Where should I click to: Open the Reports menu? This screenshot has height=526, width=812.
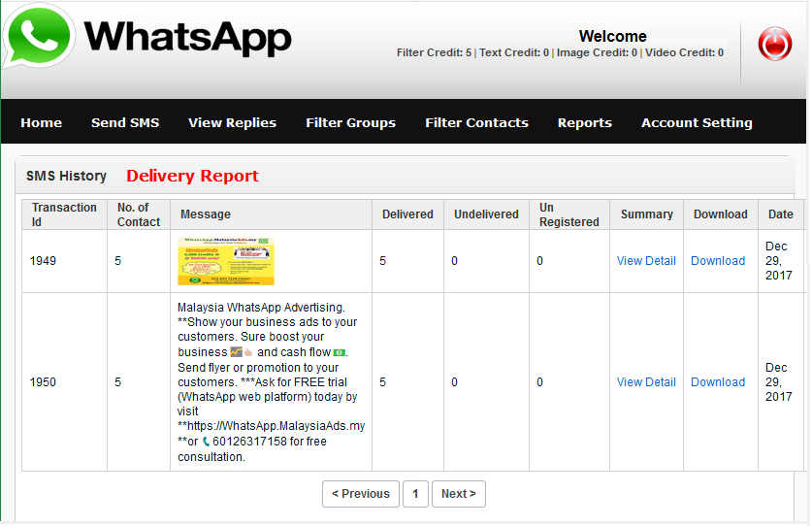(x=585, y=123)
